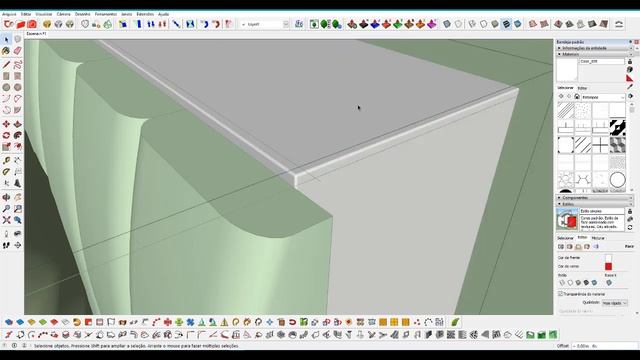Pick the Offset tool
Image resolution: width=640 pixels, height=360 pixels.
tap(18, 147)
